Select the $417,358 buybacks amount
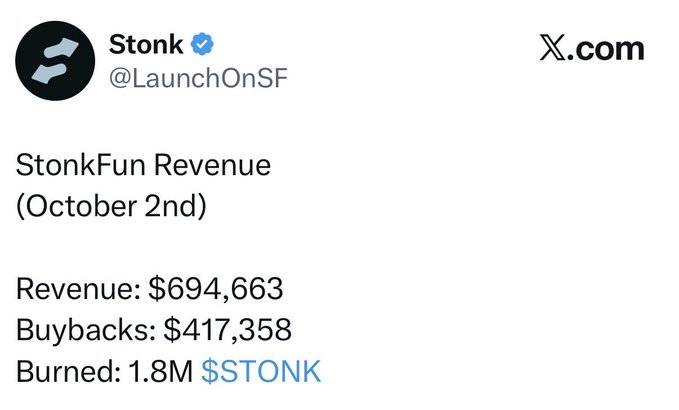This screenshot has height=410, width=679. (227, 330)
